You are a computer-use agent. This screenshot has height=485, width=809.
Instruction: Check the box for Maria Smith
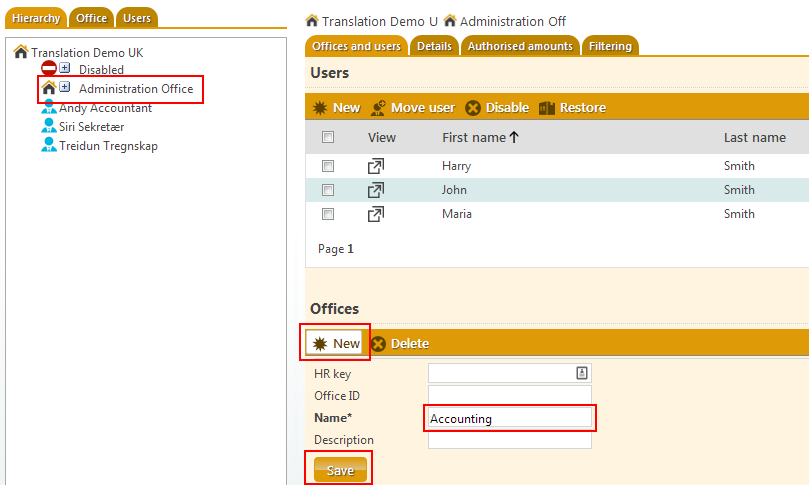328,214
